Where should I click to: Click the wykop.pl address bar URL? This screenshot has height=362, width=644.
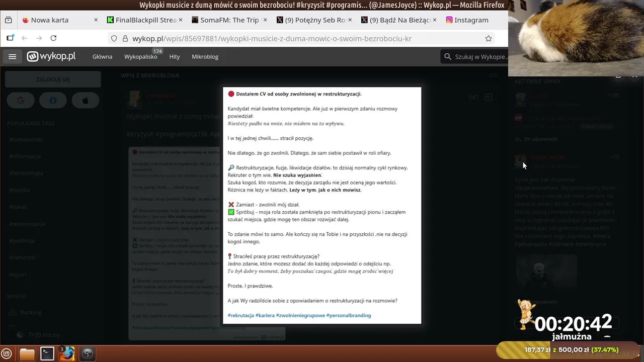pos(272,38)
